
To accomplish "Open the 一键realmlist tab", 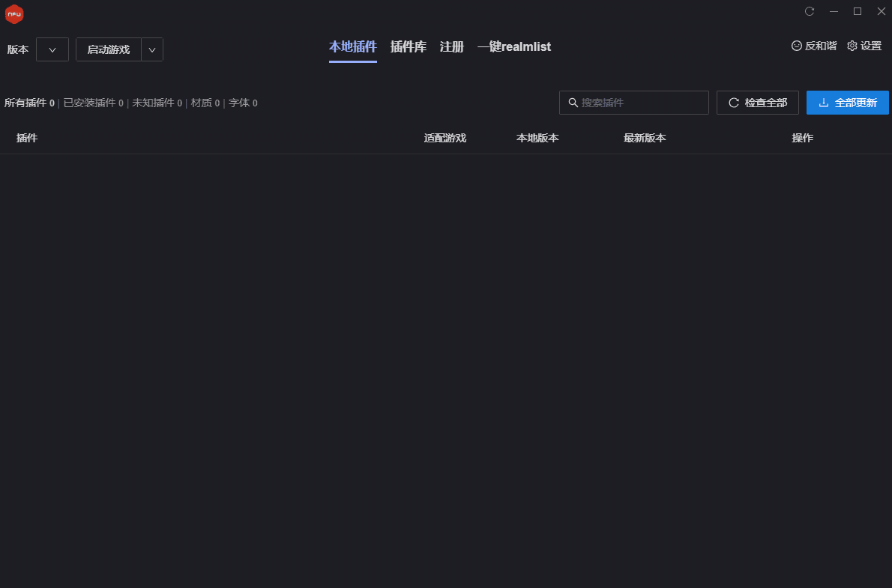I will pyautogui.click(x=514, y=46).
